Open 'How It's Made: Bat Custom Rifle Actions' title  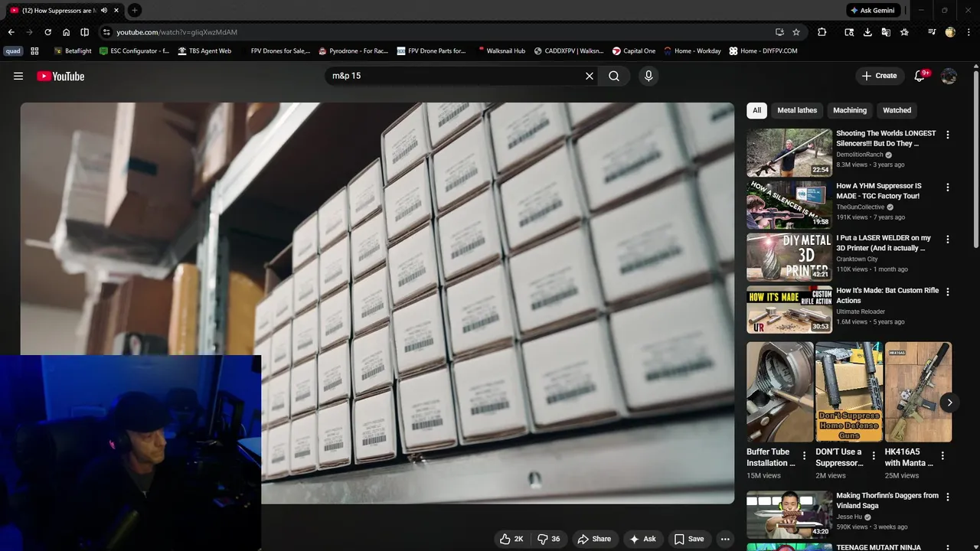click(x=887, y=295)
